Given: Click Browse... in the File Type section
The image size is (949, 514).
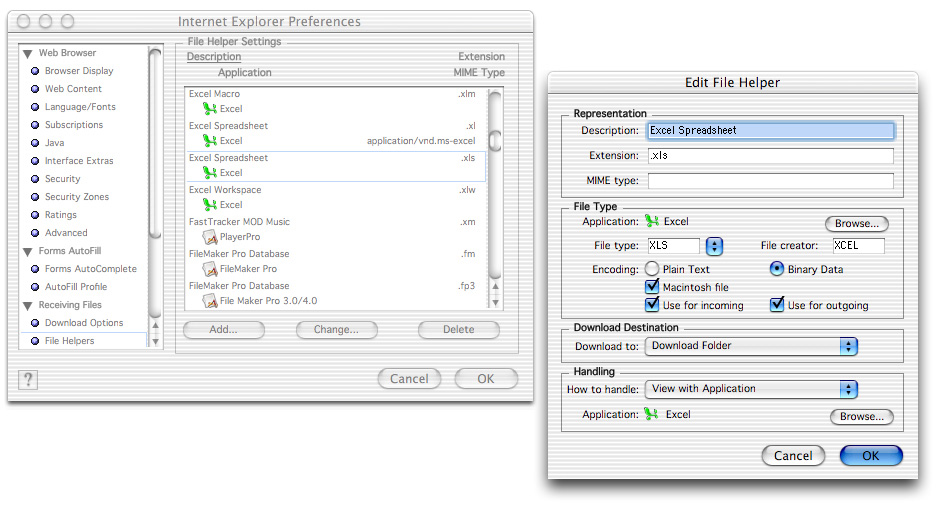Looking at the screenshot, I should click(x=856, y=223).
